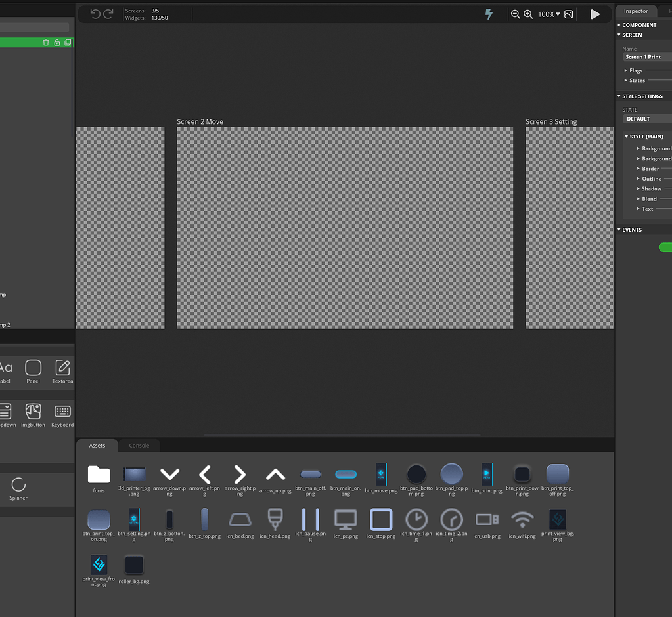This screenshot has height=617, width=672.
Task: Expand the Shadow style property
Action: click(650, 189)
